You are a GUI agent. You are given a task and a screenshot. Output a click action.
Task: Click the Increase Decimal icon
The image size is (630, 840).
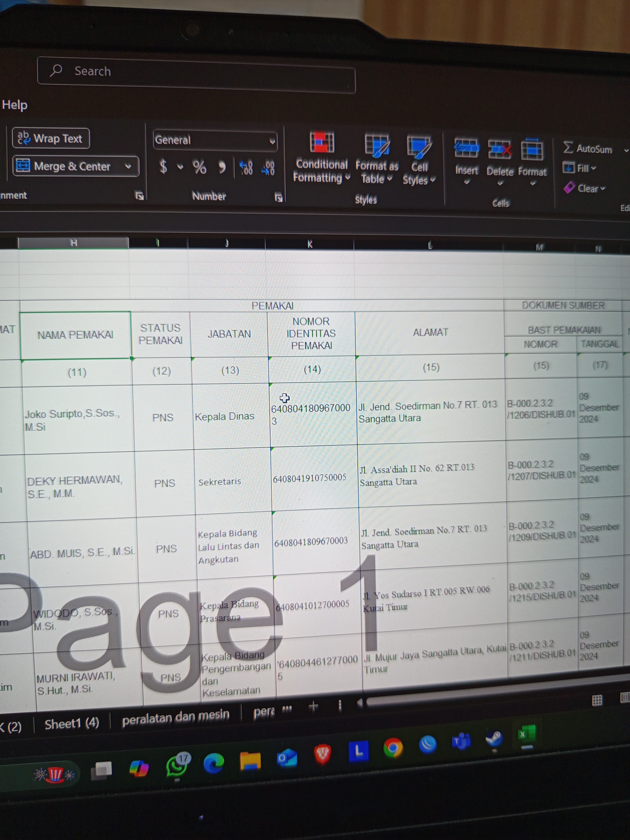click(246, 167)
